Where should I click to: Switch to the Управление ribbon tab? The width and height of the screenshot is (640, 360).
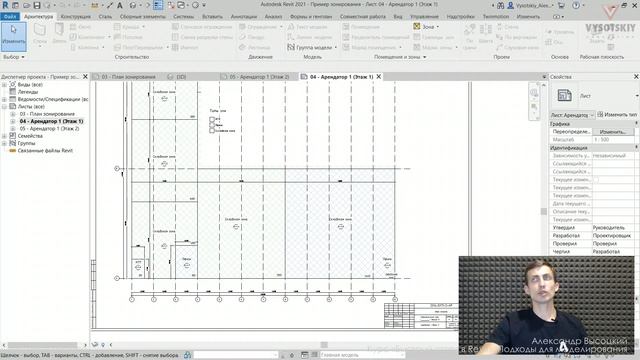pos(424,16)
